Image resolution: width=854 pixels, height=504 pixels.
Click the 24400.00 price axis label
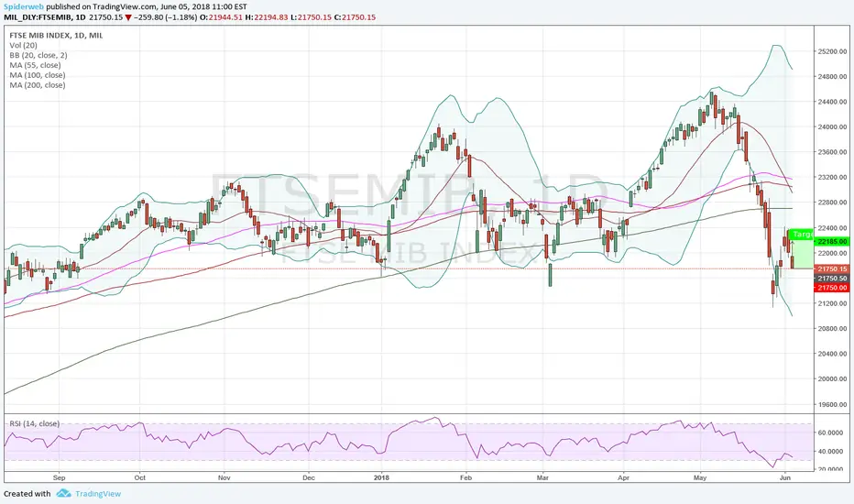[x=832, y=102]
